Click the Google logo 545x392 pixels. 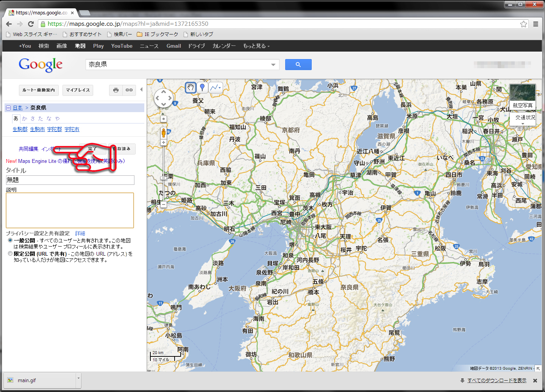(x=41, y=65)
